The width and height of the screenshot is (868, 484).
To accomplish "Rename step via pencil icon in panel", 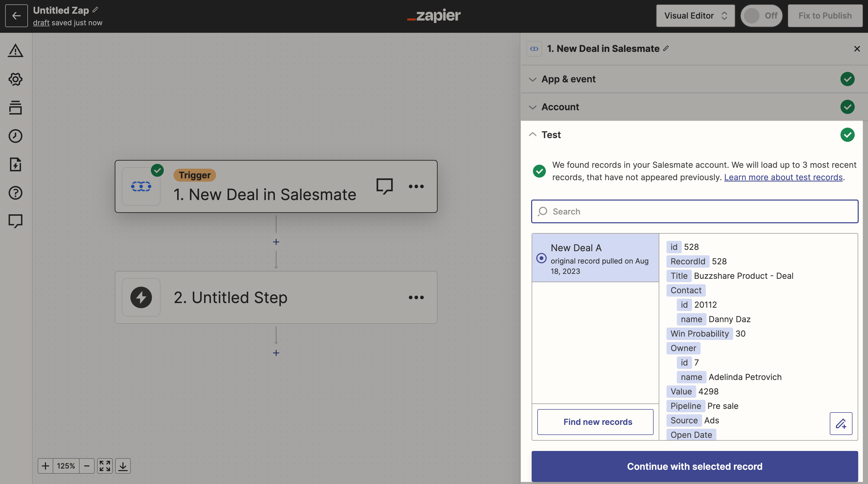I will coord(666,48).
